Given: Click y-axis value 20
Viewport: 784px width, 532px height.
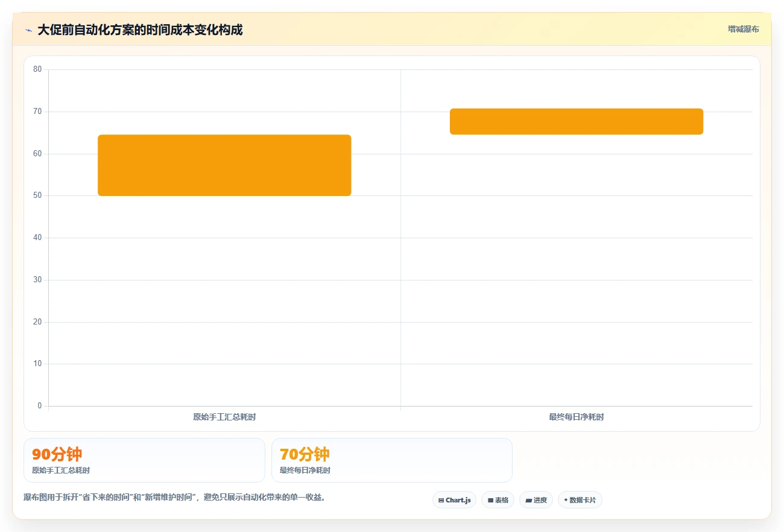Looking at the screenshot, I should coord(37,322).
